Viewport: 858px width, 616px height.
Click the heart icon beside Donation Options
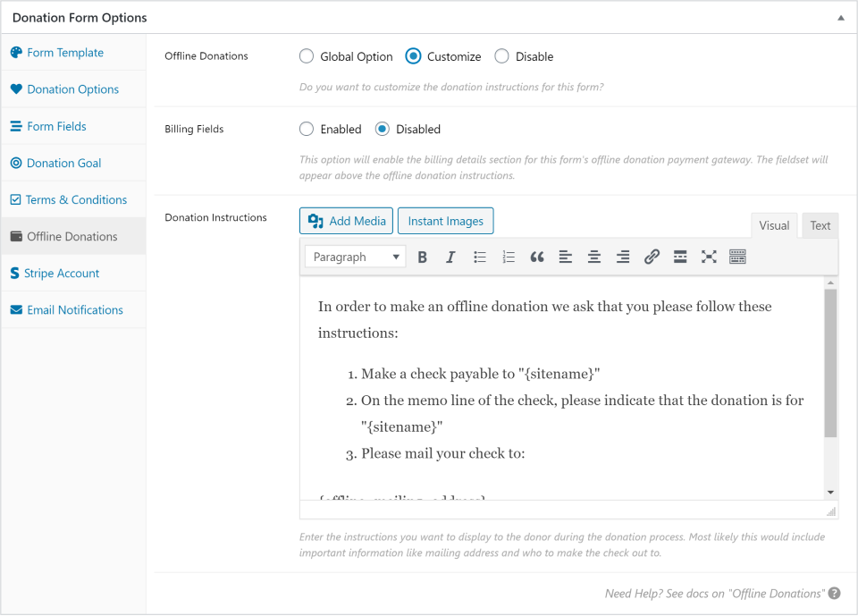click(x=16, y=89)
